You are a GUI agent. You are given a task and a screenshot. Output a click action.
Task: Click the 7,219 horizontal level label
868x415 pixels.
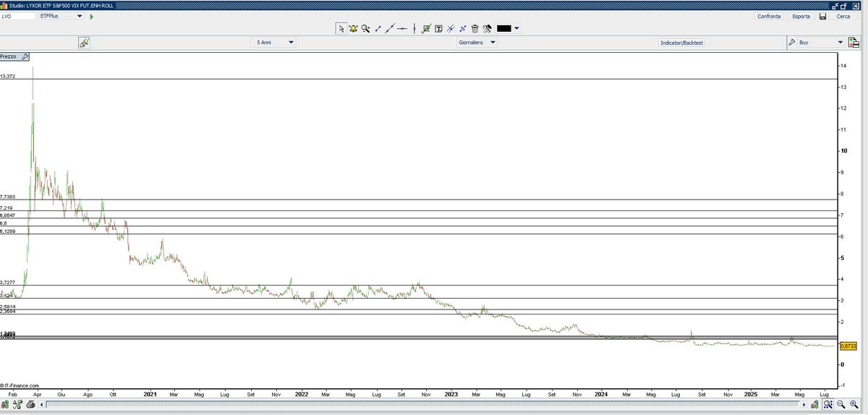click(7, 208)
